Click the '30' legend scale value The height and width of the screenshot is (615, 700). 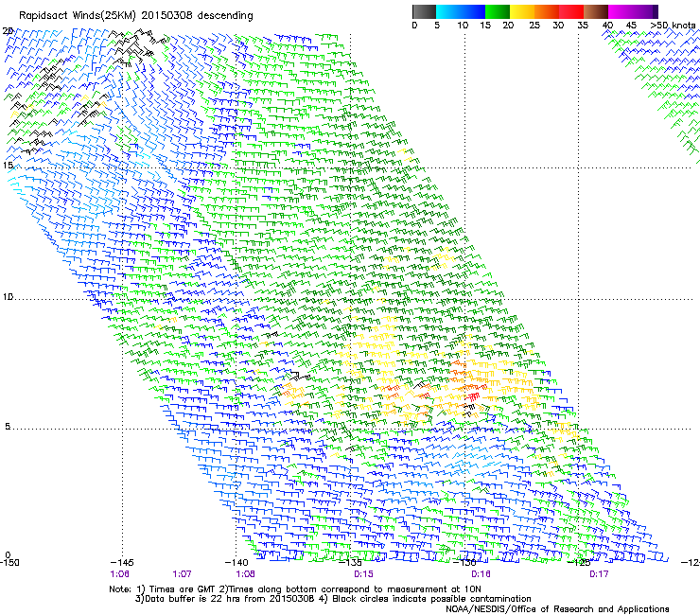[558, 26]
